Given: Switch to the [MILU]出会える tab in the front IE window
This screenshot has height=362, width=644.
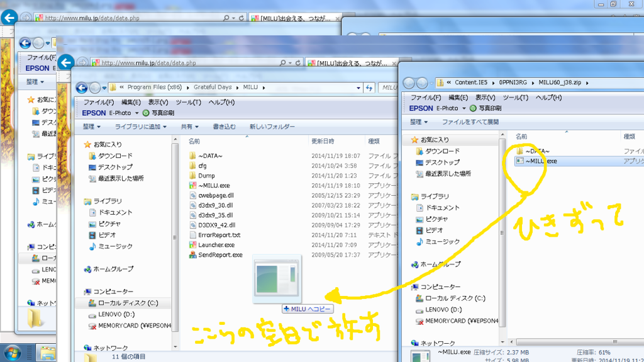Looking at the screenshot, I should click(x=350, y=63).
